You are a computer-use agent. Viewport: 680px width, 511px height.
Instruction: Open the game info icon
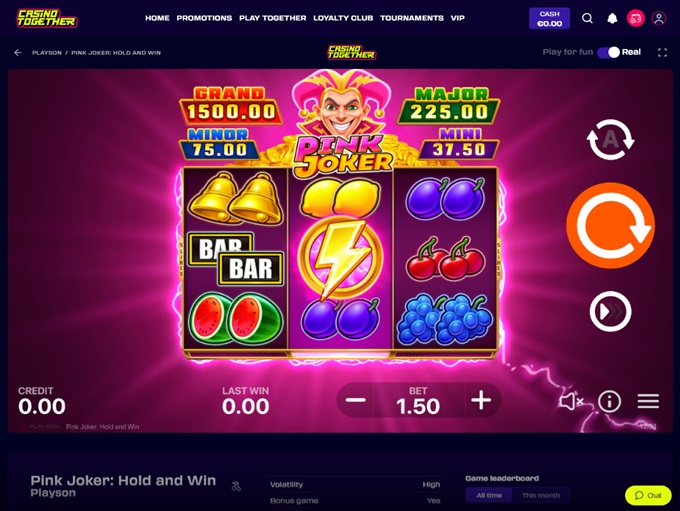pos(609,401)
